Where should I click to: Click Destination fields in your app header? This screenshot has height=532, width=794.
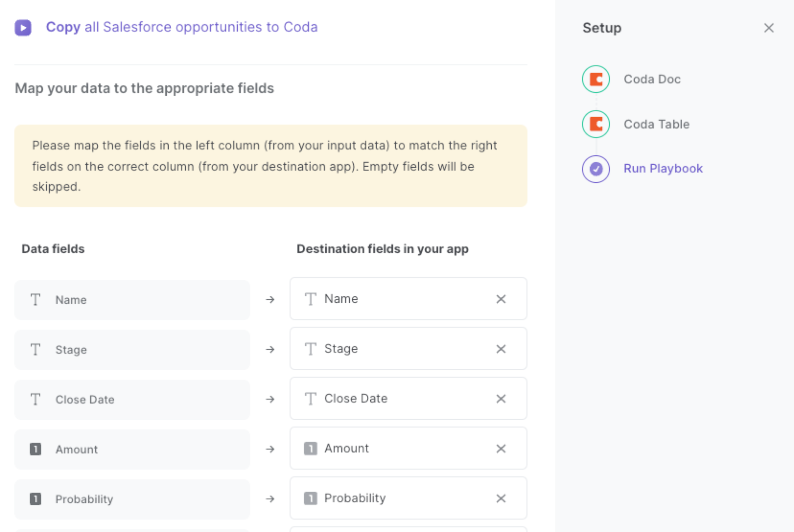point(383,249)
